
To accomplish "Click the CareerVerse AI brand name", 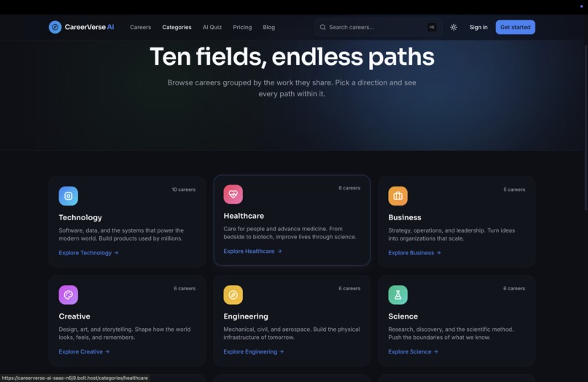I will (89, 27).
